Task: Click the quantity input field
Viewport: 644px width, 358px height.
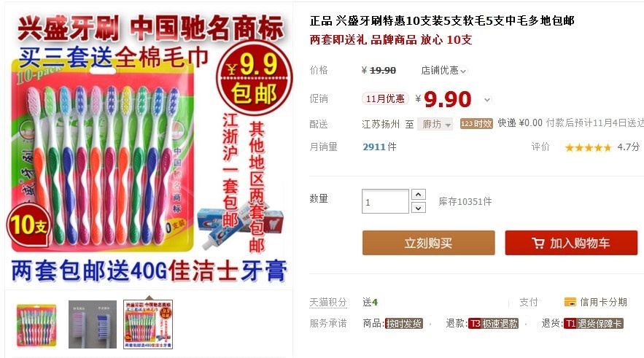Action: click(x=385, y=201)
